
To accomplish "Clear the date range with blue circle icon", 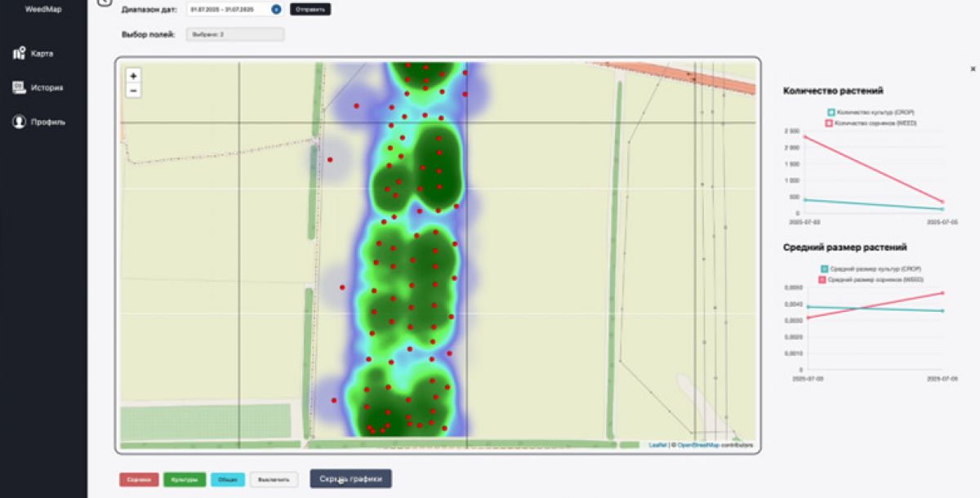I will point(276,10).
